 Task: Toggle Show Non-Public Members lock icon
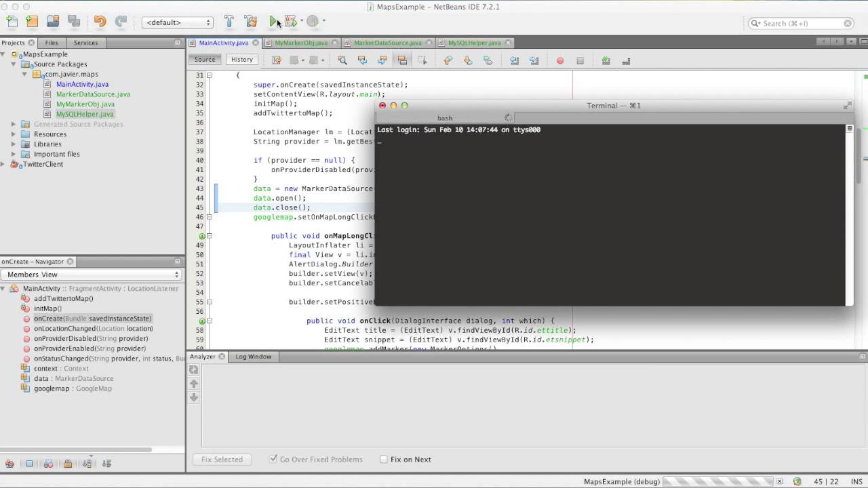click(68, 464)
